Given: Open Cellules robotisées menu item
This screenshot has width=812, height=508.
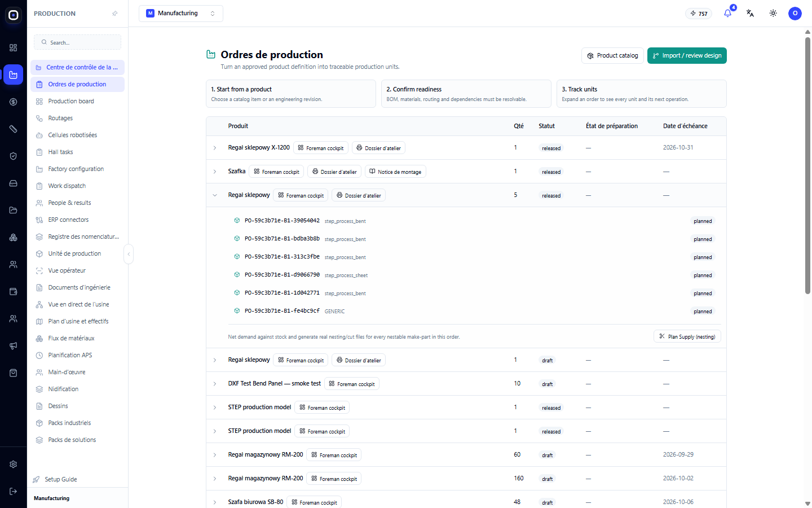Looking at the screenshot, I should point(77,135).
